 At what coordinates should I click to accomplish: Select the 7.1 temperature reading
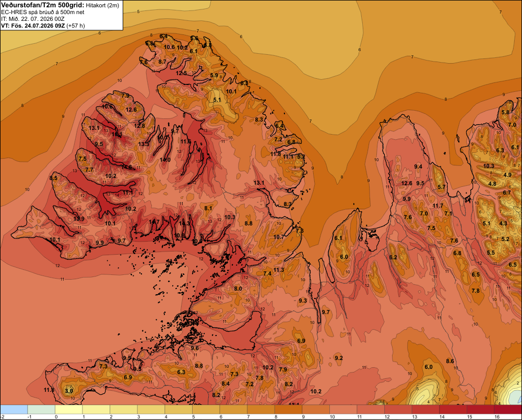(448, 213)
